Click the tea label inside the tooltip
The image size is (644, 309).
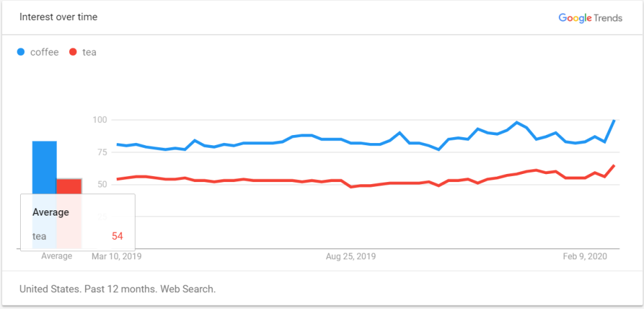[x=40, y=236]
